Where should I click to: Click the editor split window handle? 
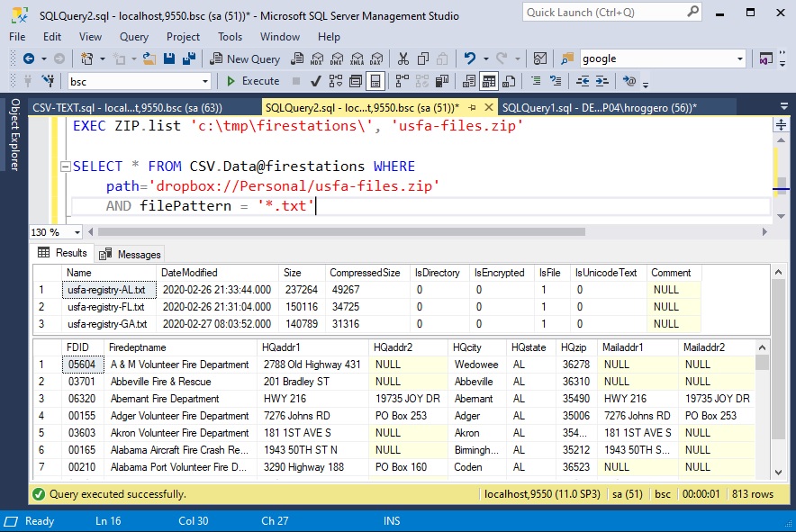(781, 124)
